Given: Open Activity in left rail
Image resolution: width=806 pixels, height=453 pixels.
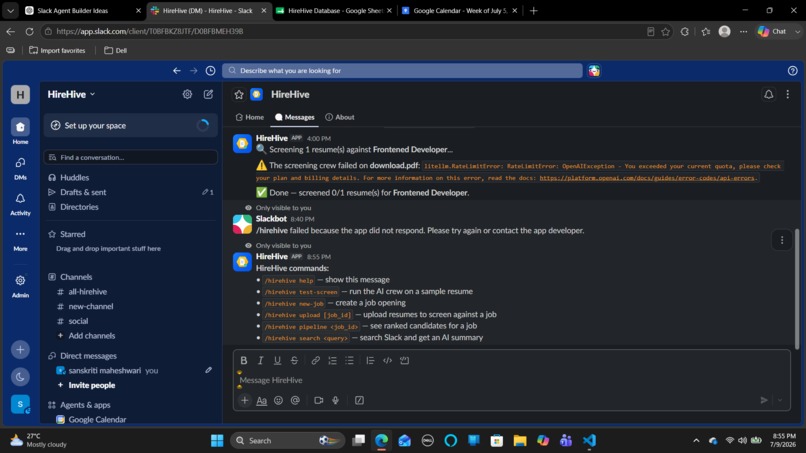Looking at the screenshot, I should pos(20,203).
